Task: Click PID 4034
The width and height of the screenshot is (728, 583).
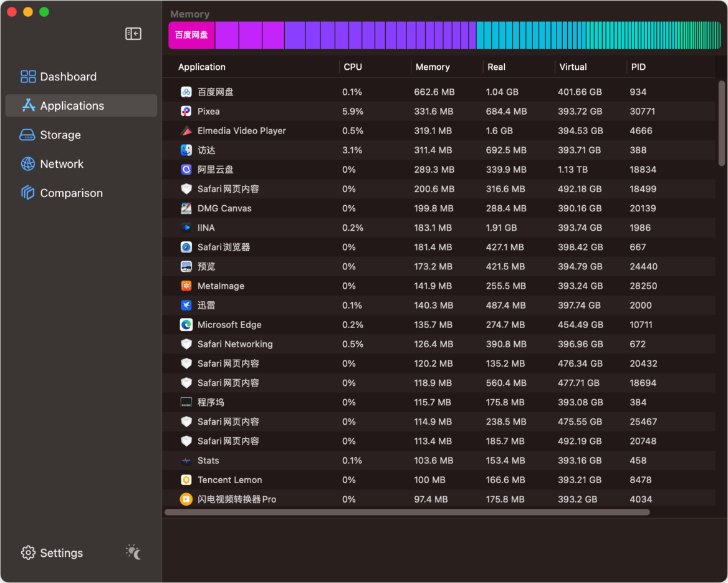Action: [x=641, y=499]
